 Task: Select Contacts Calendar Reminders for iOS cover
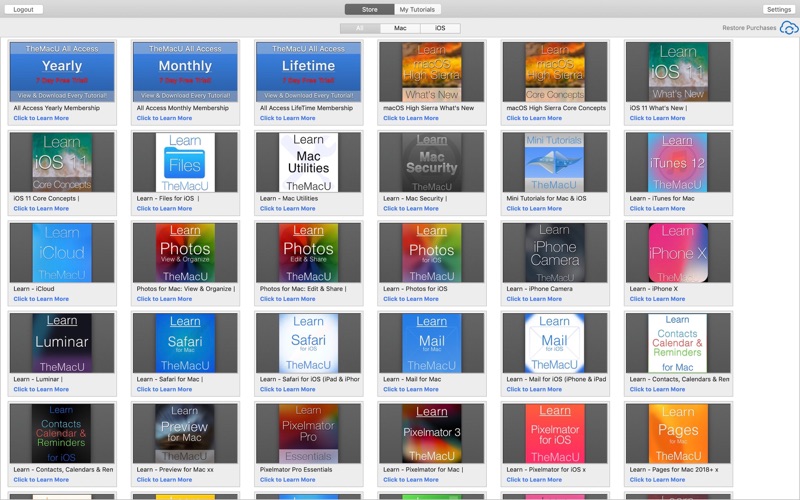coord(62,433)
